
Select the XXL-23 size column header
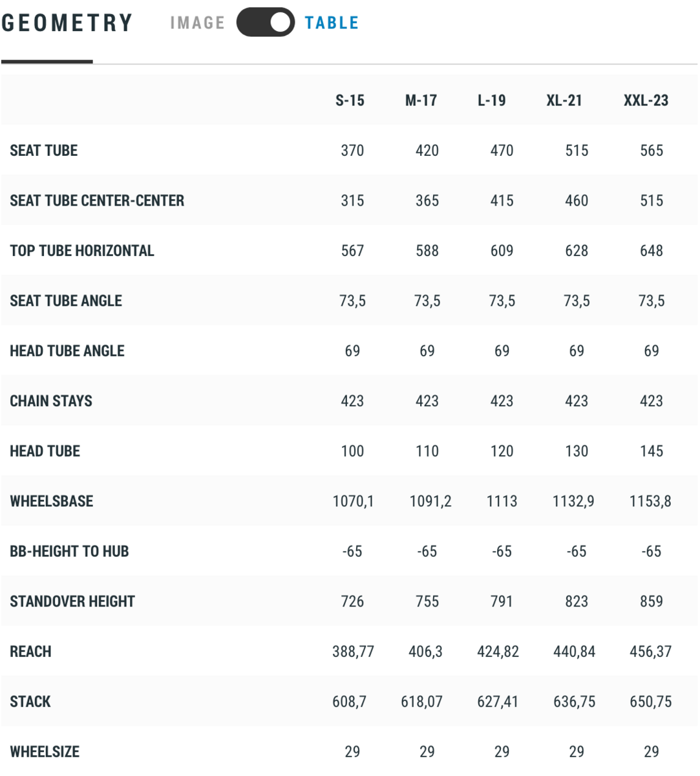[646, 101]
